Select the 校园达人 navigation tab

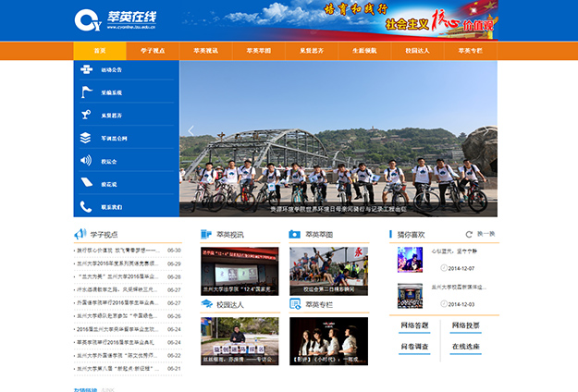(417, 51)
